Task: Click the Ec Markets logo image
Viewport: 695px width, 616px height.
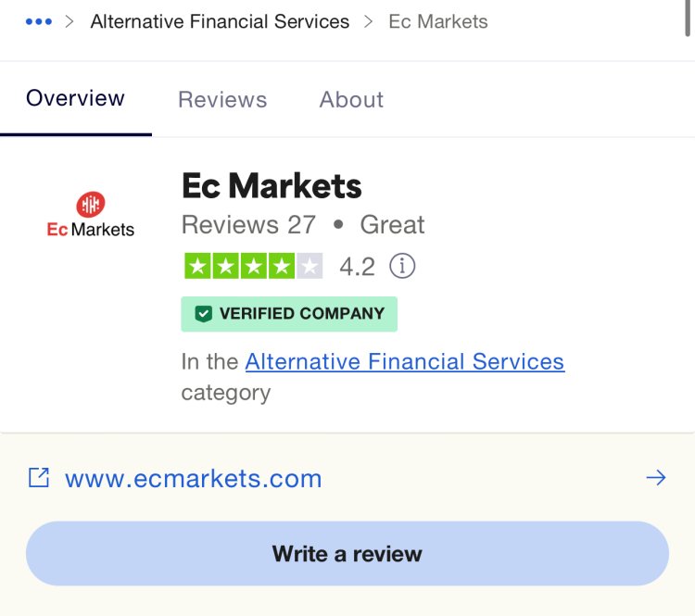Action: (x=91, y=215)
